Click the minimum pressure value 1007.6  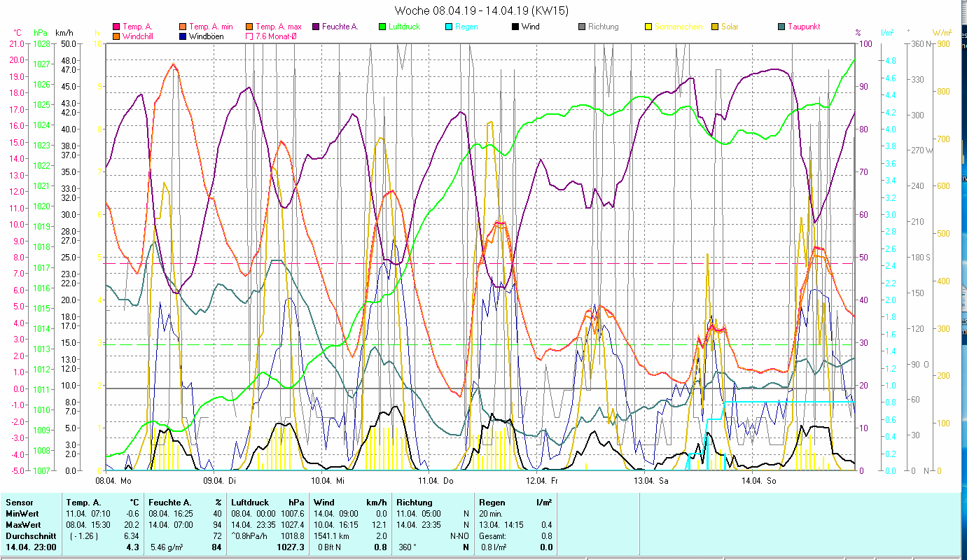point(294,514)
